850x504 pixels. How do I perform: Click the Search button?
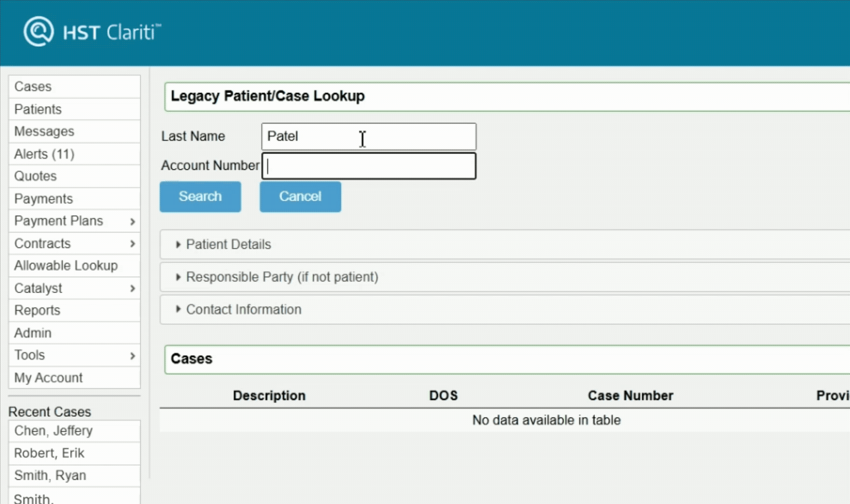pyautogui.click(x=200, y=196)
